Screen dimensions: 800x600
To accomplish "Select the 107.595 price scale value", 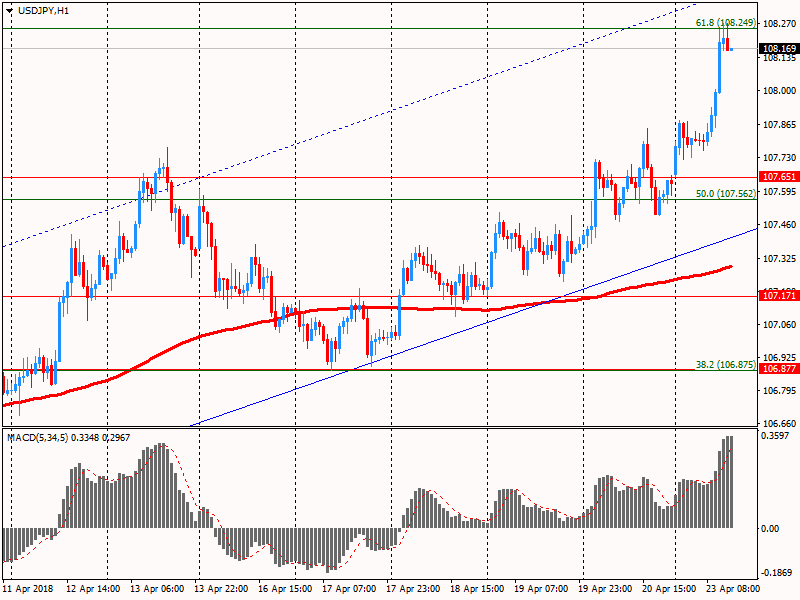I will point(779,192).
